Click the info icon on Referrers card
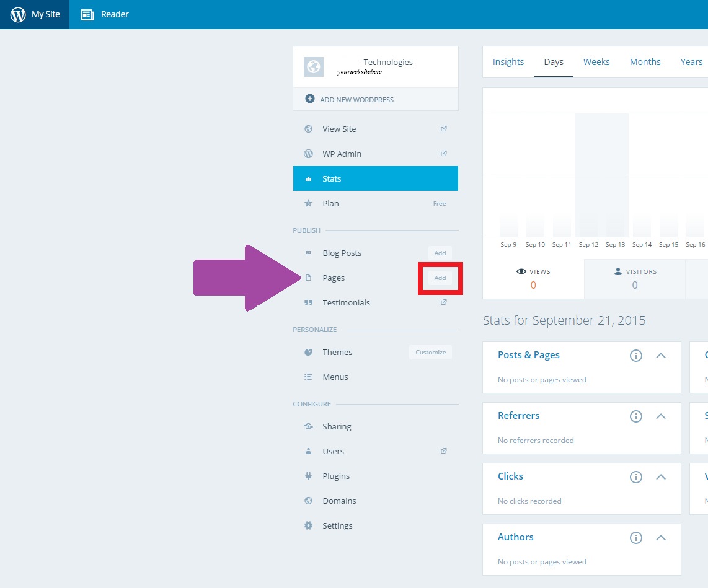This screenshot has width=708, height=588. point(635,416)
